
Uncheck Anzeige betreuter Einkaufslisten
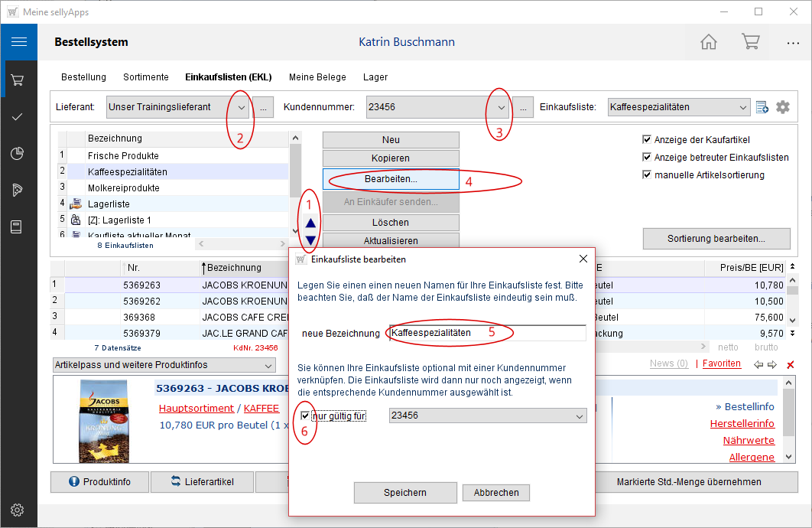648,157
